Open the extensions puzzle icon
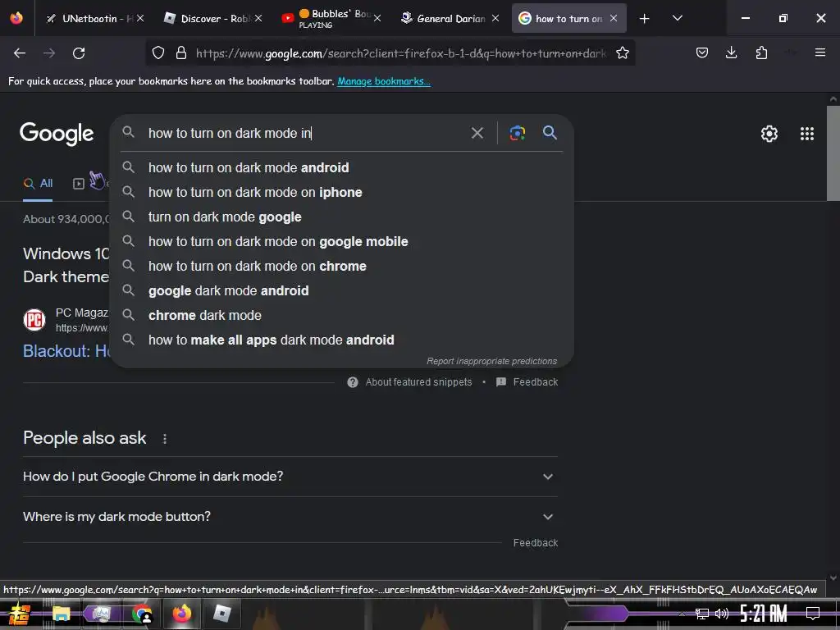Screen dimensions: 840x630 point(761,52)
